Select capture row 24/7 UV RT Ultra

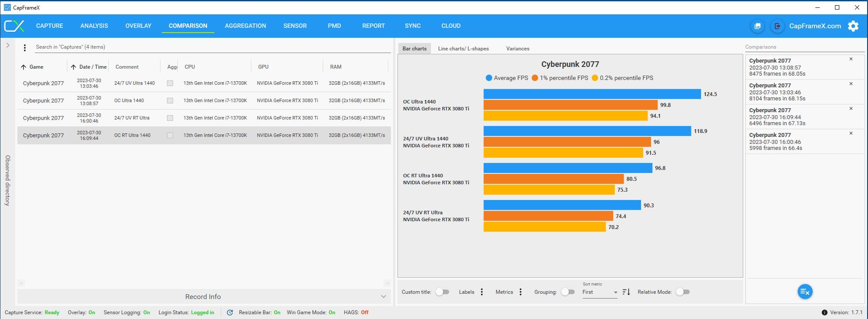pos(204,118)
